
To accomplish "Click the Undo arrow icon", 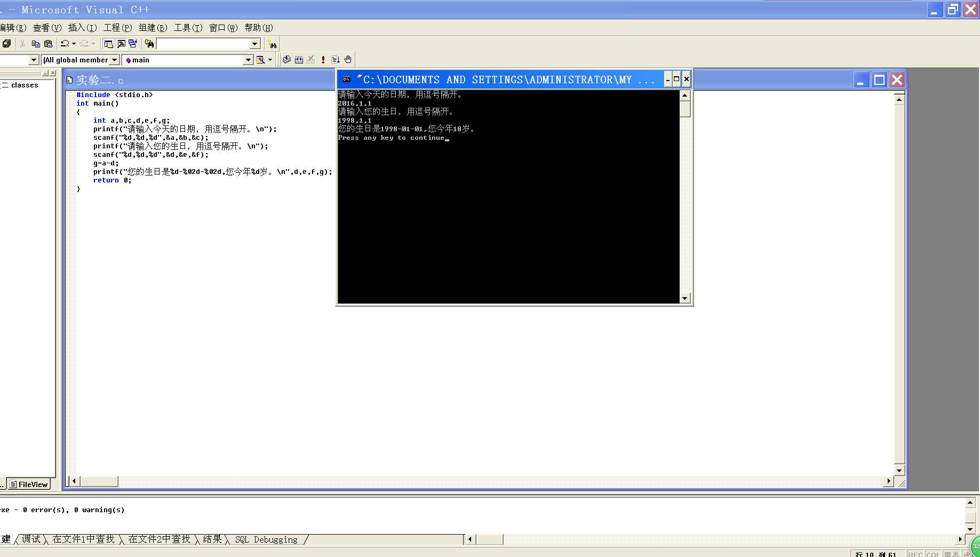I will 65,44.
